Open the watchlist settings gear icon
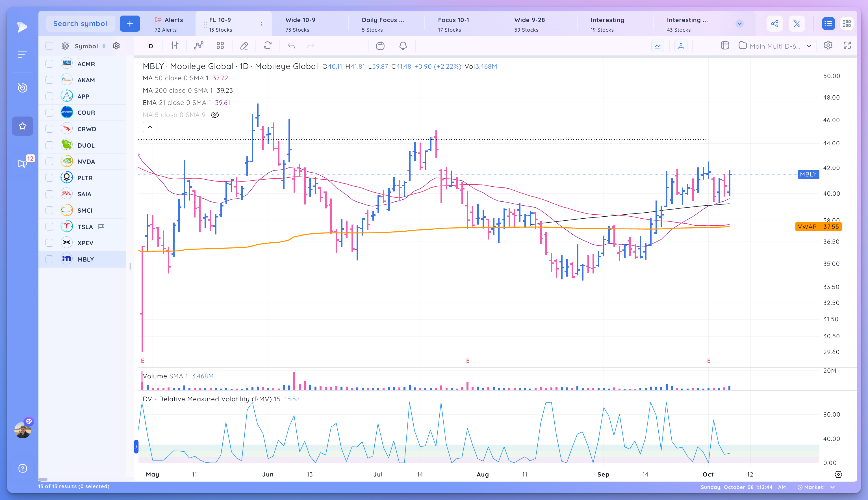This screenshot has width=868, height=500. pyautogui.click(x=65, y=46)
